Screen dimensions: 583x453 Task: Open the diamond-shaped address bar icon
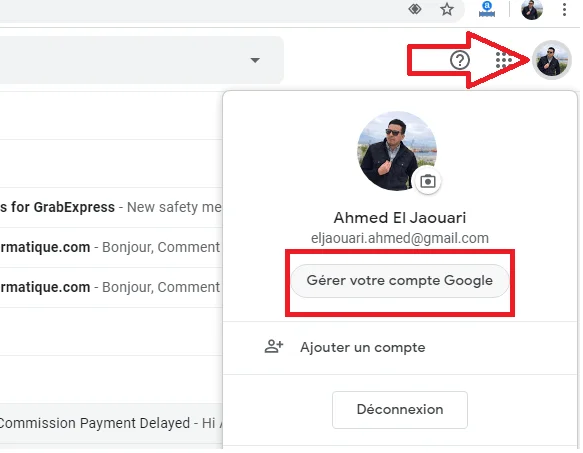415,9
